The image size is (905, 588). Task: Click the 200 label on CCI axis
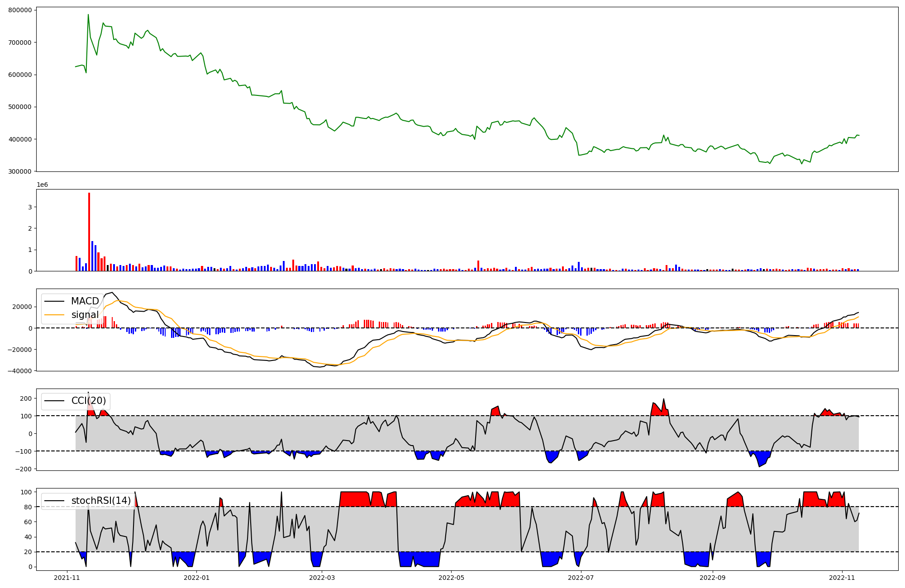point(26,398)
